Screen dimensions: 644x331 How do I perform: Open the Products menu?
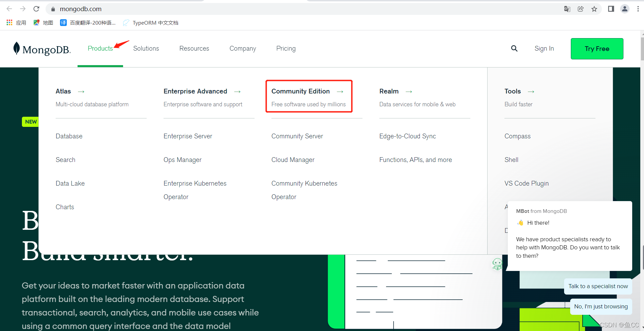100,49
